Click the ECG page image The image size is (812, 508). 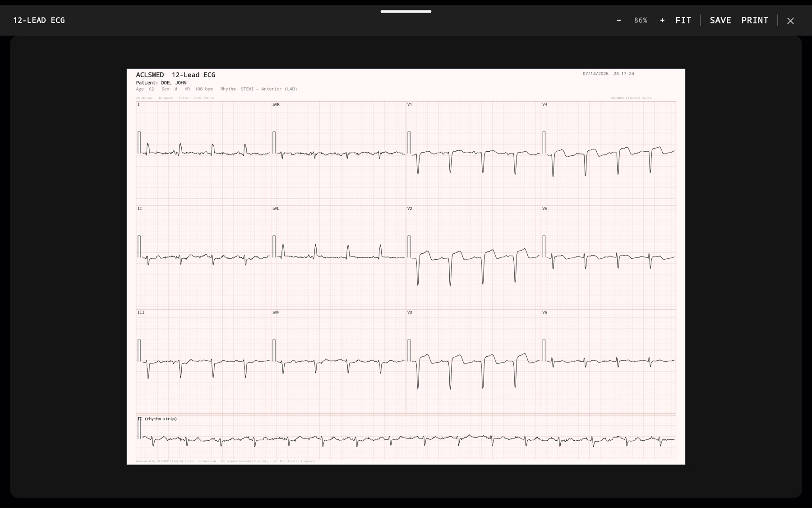(x=406, y=266)
